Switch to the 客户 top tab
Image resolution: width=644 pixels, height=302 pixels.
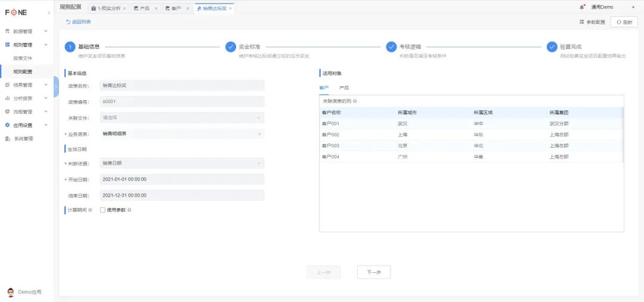pos(176,8)
